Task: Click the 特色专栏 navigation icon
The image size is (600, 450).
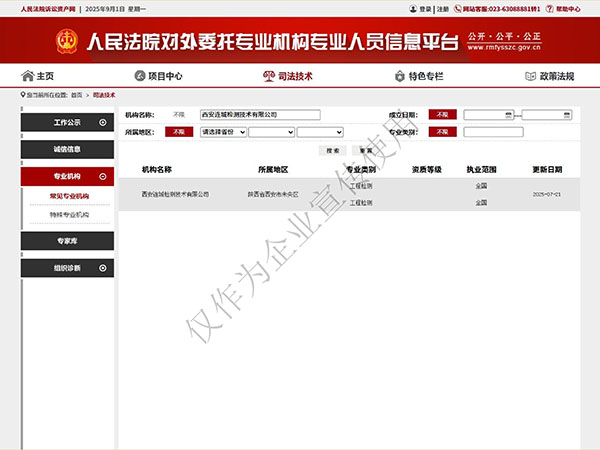Action: coord(399,76)
